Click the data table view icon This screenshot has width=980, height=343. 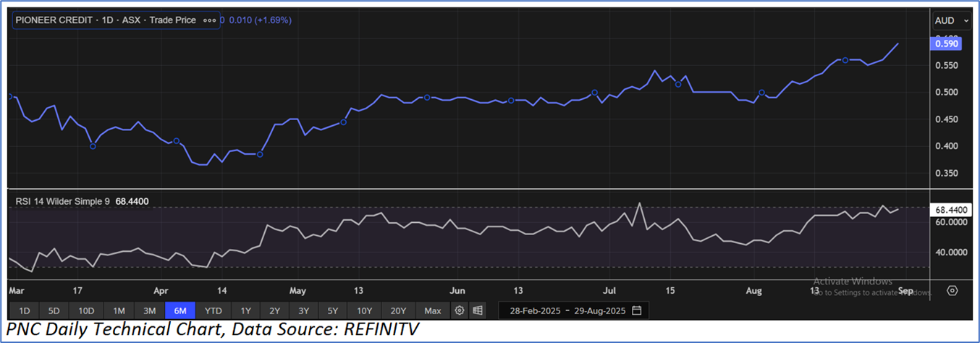478,310
